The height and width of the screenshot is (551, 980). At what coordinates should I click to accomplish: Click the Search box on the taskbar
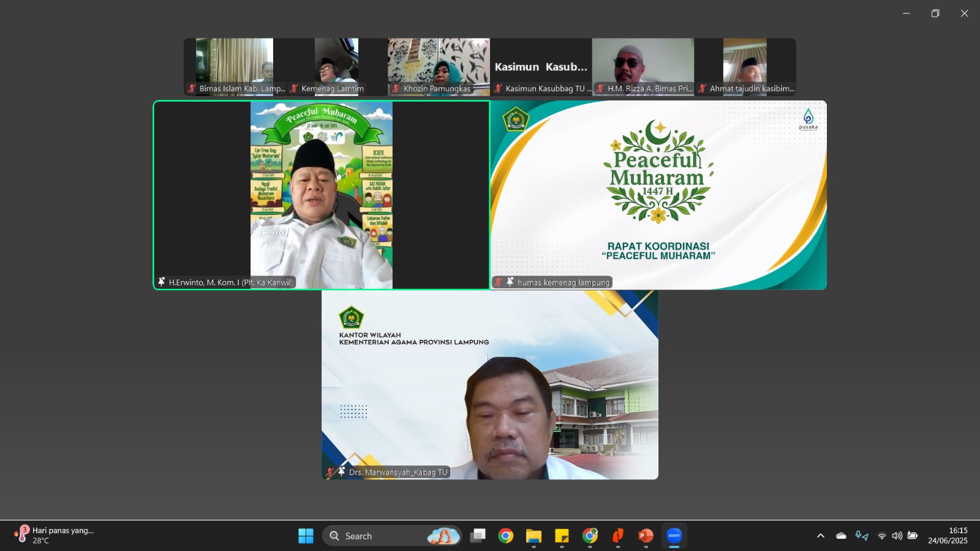point(392,536)
